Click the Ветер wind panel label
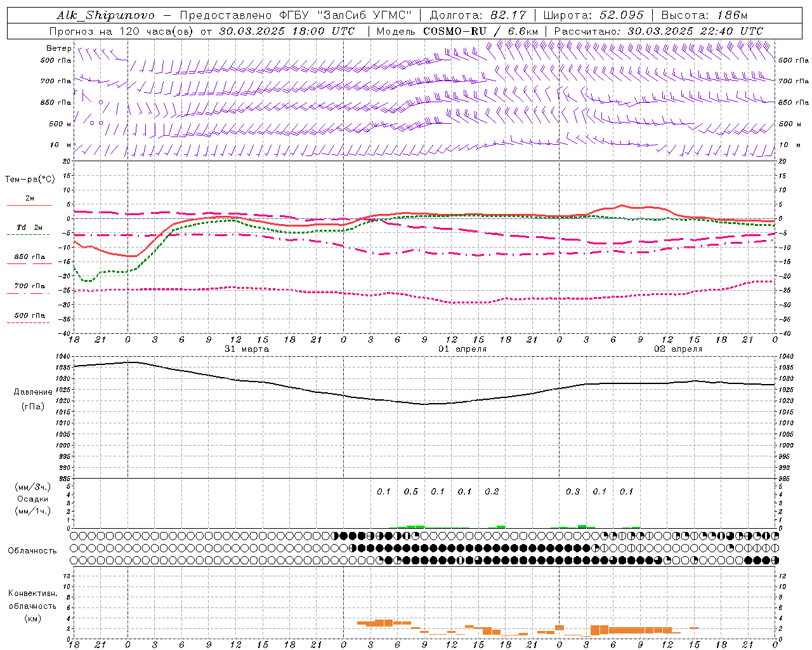812x650 pixels. tap(58, 48)
